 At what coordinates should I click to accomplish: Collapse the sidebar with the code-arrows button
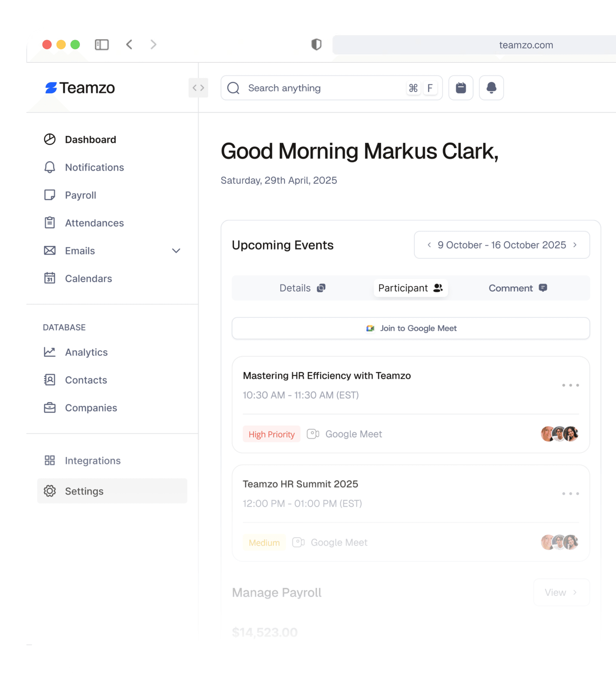[x=198, y=88]
